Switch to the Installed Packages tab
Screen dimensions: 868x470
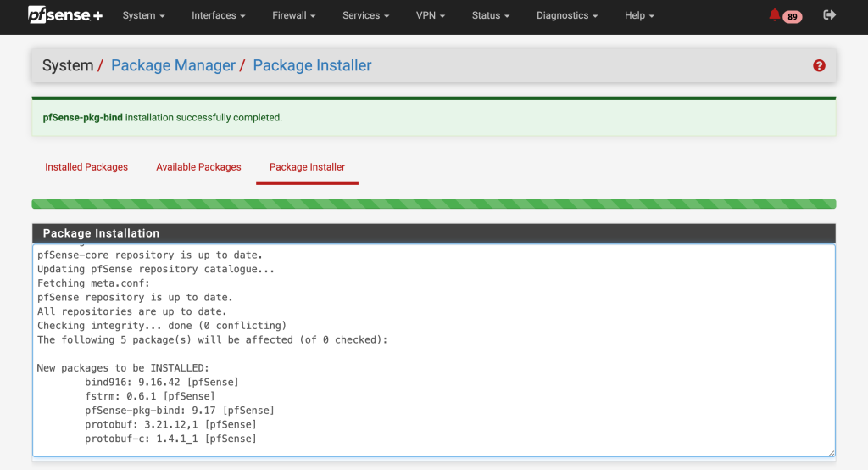pos(86,167)
